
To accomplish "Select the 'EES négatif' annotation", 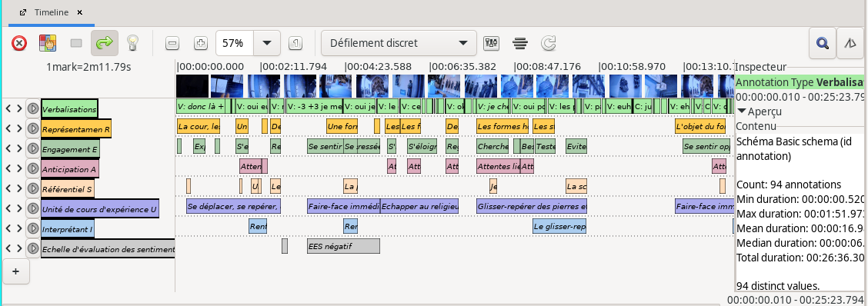I will (x=344, y=246).
